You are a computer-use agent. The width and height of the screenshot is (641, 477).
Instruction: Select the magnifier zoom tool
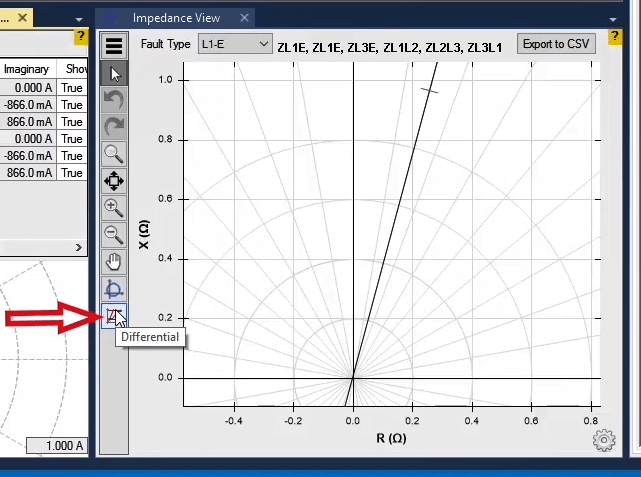(x=114, y=154)
